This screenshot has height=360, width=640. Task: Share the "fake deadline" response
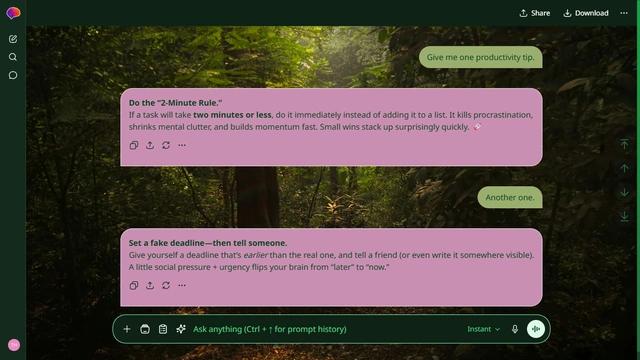pyautogui.click(x=150, y=285)
